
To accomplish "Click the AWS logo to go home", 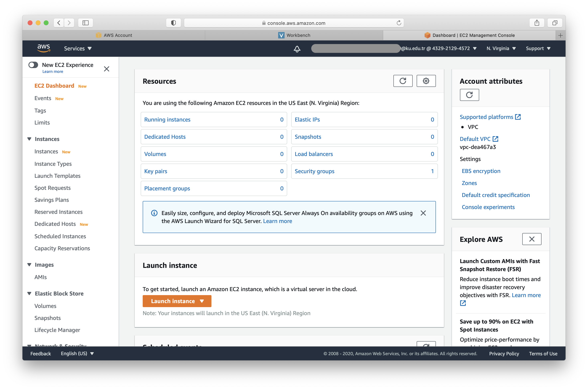I will click(44, 48).
